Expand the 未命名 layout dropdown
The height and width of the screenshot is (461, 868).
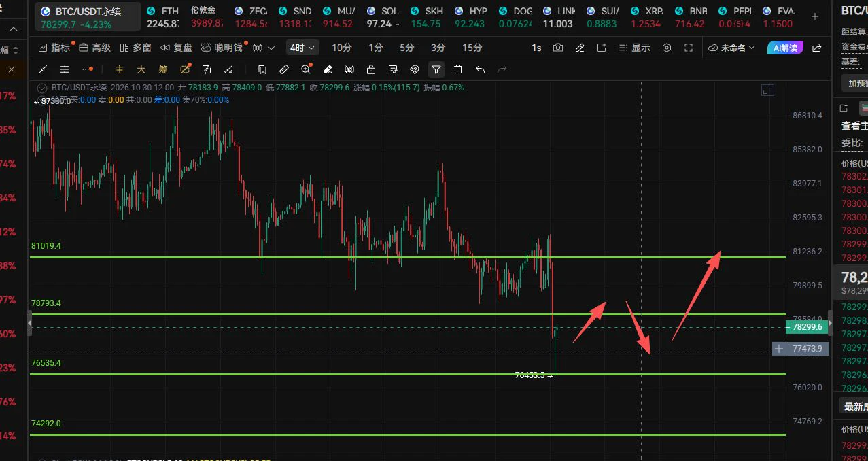pos(731,48)
